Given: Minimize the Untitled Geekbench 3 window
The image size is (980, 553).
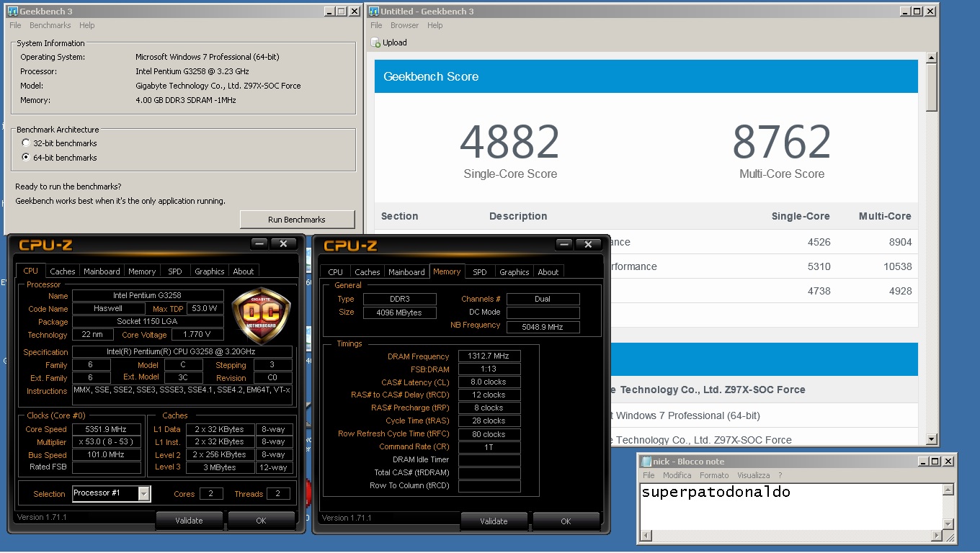Looking at the screenshot, I should pyautogui.click(x=906, y=12).
